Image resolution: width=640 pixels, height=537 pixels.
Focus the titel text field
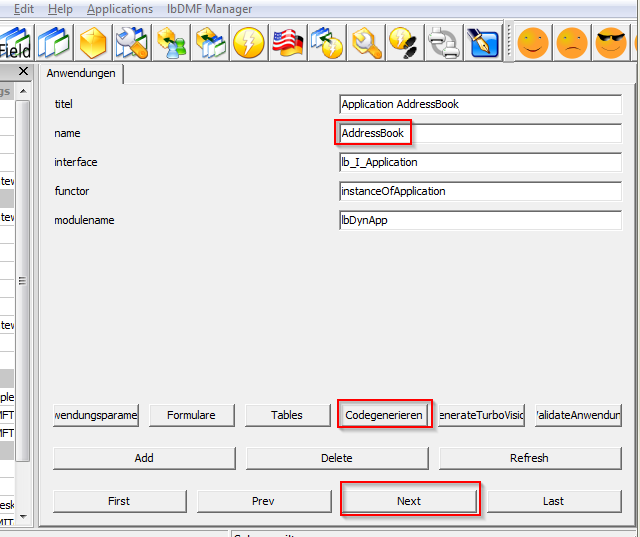[480, 104]
